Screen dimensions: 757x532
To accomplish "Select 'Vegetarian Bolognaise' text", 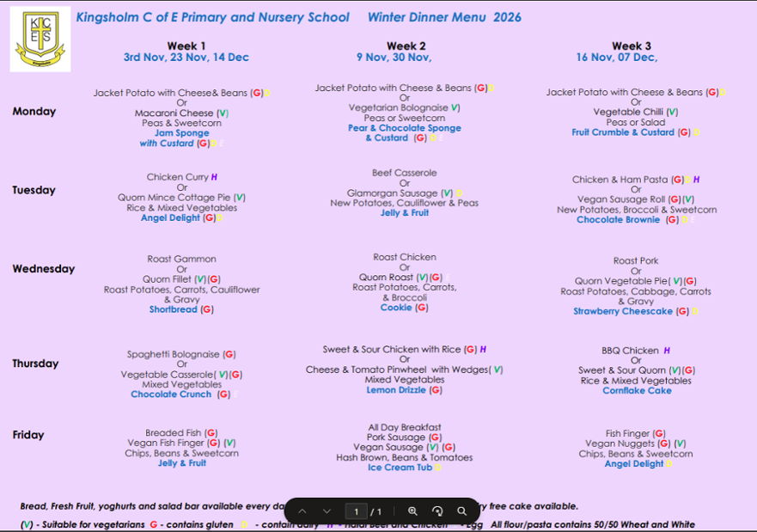I will pyautogui.click(x=399, y=107).
